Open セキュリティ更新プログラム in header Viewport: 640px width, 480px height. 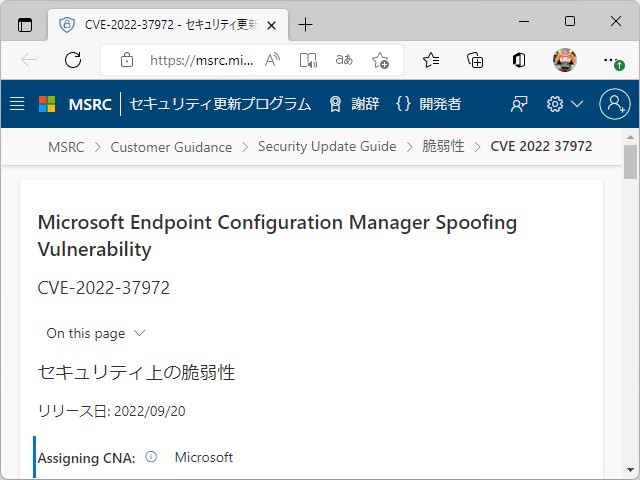pyautogui.click(x=220, y=104)
